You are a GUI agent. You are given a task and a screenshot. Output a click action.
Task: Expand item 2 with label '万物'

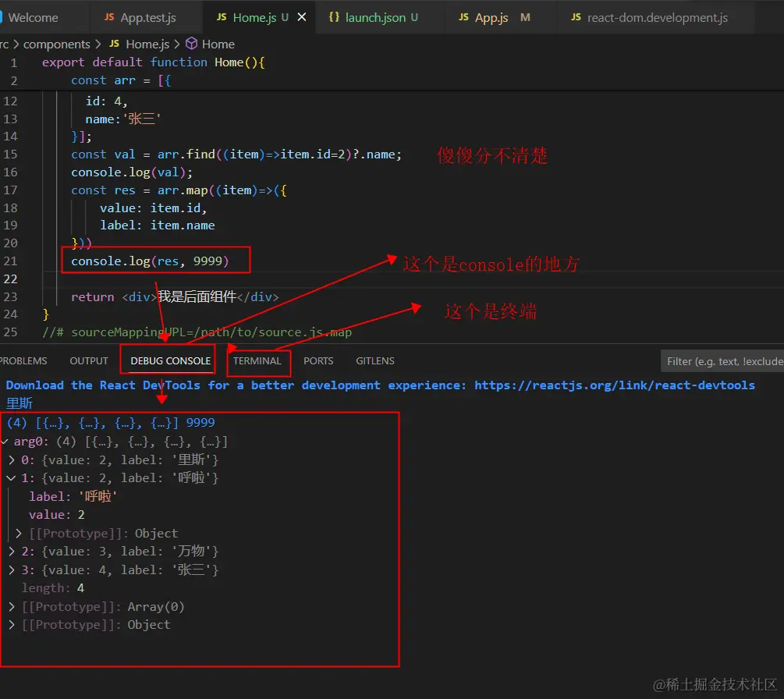(x=12, y=552)
